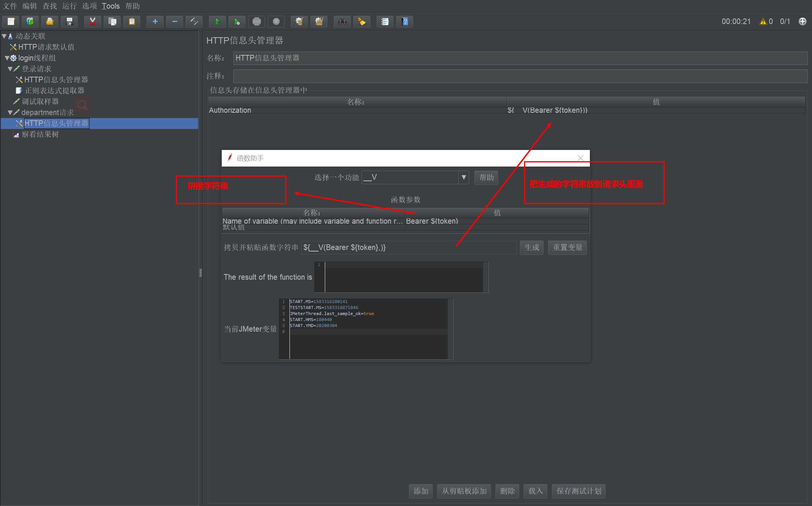Viewport: 812px width, 506px height.
Task: Click the function string field ${__V(Bearer...
Action: pos(408,247)
